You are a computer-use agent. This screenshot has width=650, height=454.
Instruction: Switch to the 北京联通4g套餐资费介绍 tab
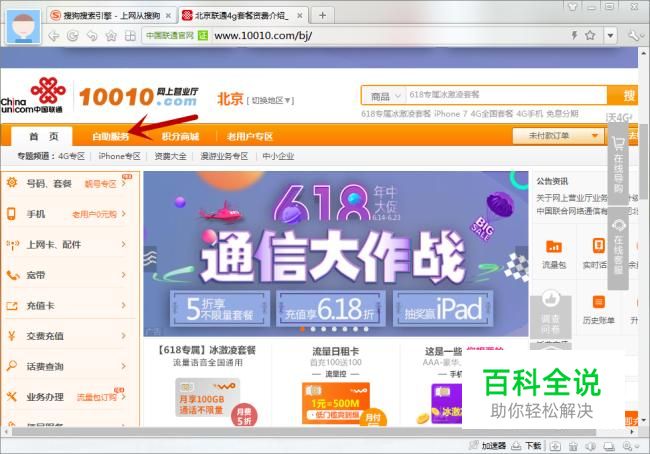click(243, 16)
